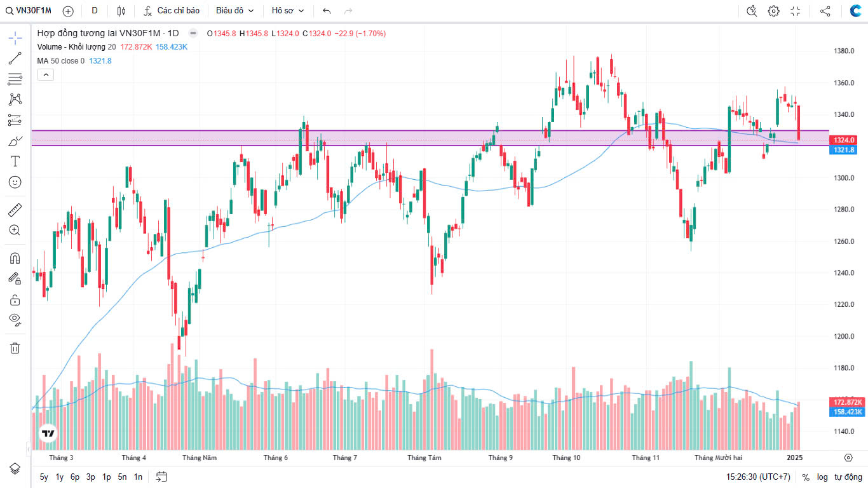Select the brush drawing tool
Image resolution: width=868 pixels, height=488 pixels.
tap(15, 140)
